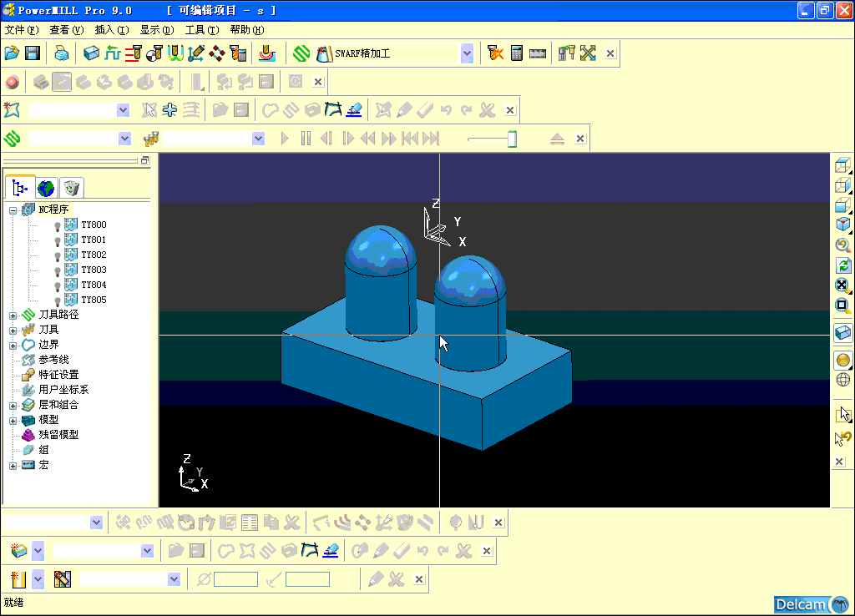Viewport: 855px width, 616px height.
Task: Open the recycle bin tab icon
Action: tap(72, 188)
